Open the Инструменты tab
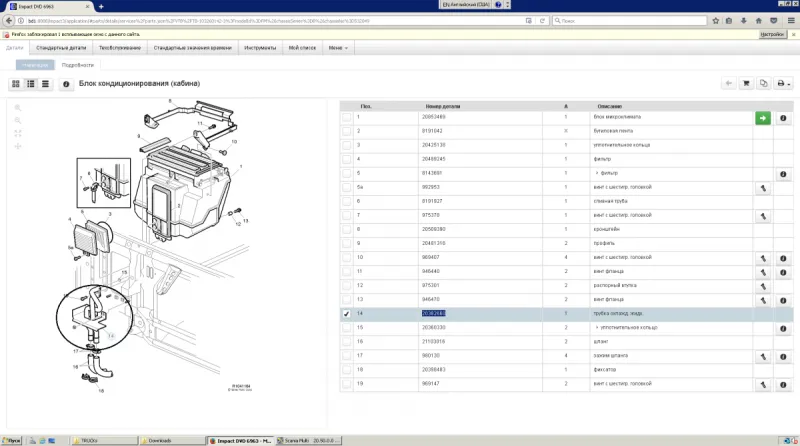 point(259,47)
